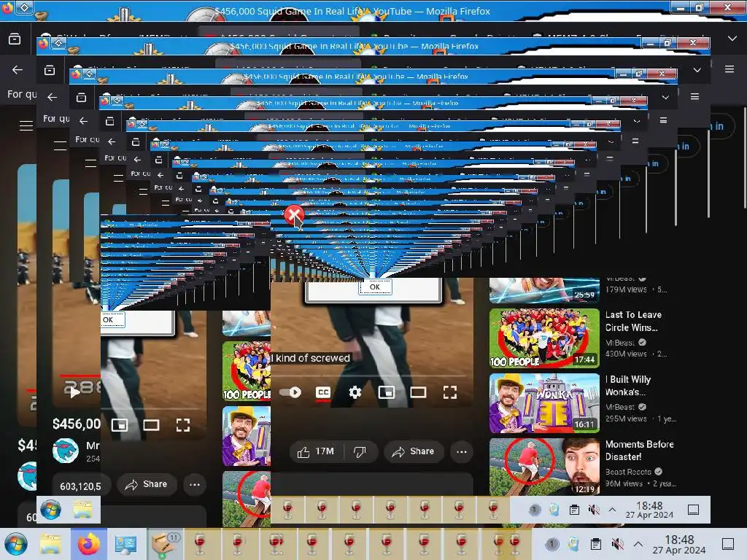Click the dislike thumb next to 17M
The image size is (747, 560).
(x=360, y=451)
